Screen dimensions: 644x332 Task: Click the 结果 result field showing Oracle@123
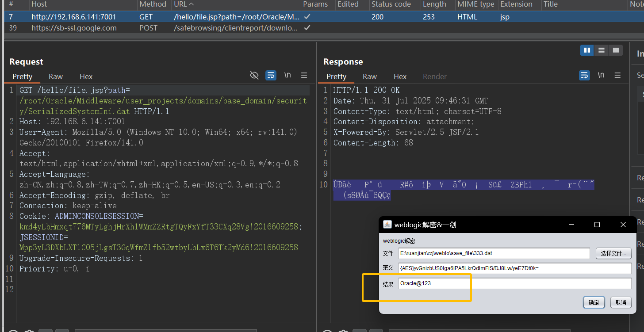515,283
